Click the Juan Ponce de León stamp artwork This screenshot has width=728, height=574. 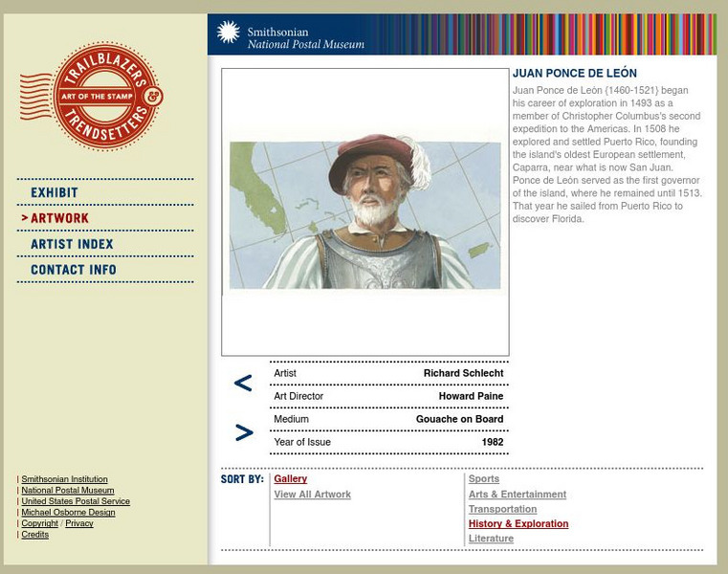364,212
